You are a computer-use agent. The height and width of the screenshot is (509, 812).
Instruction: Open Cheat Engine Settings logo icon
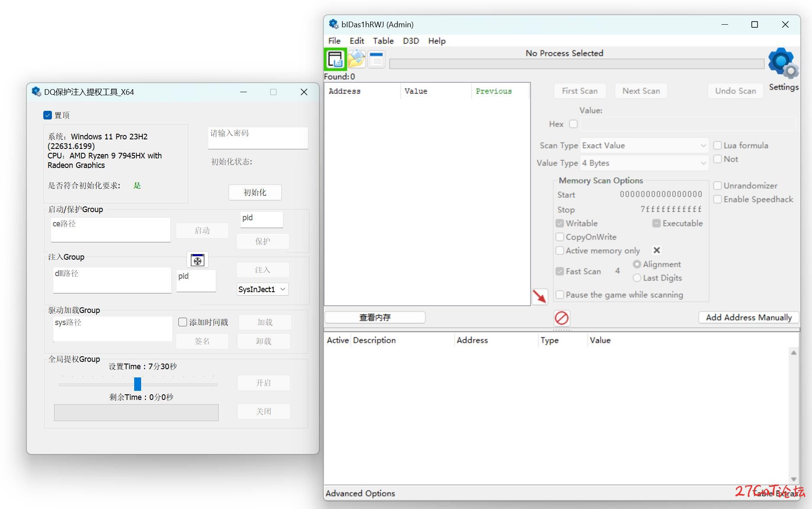coord(783,64)
